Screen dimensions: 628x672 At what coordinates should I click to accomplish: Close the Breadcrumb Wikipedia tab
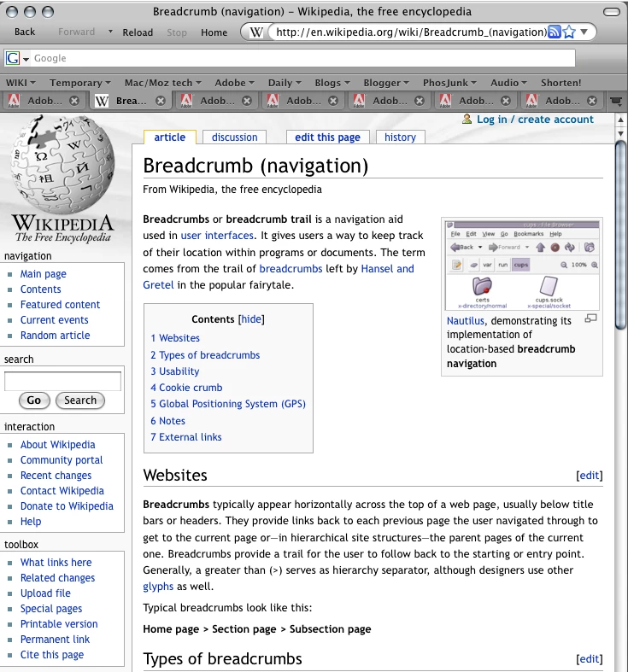(161, 101)
